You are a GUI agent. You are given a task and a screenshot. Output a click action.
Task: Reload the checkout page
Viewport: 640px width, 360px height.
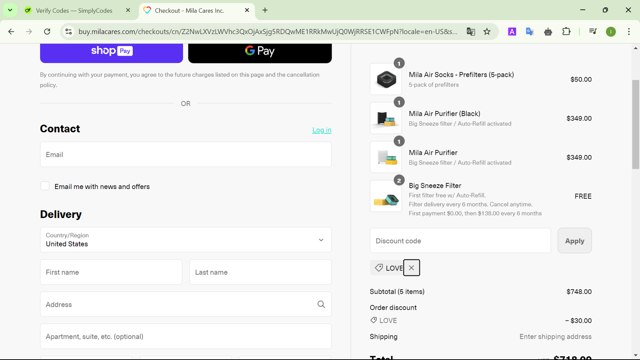click(x=47, y=31)
